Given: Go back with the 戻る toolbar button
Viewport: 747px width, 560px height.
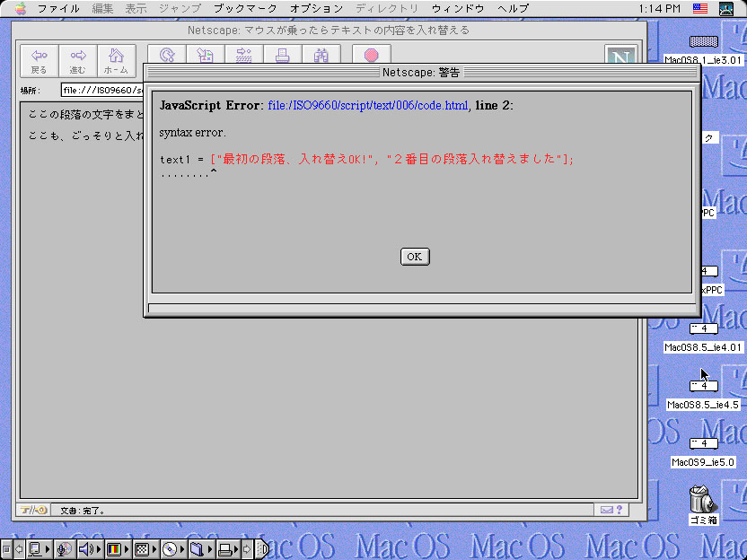Looking at the screenshot, I should pos(40,61).
